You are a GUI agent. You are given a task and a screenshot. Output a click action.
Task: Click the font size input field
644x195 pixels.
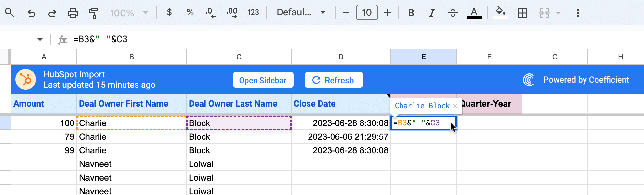click(x=367, y=13)
